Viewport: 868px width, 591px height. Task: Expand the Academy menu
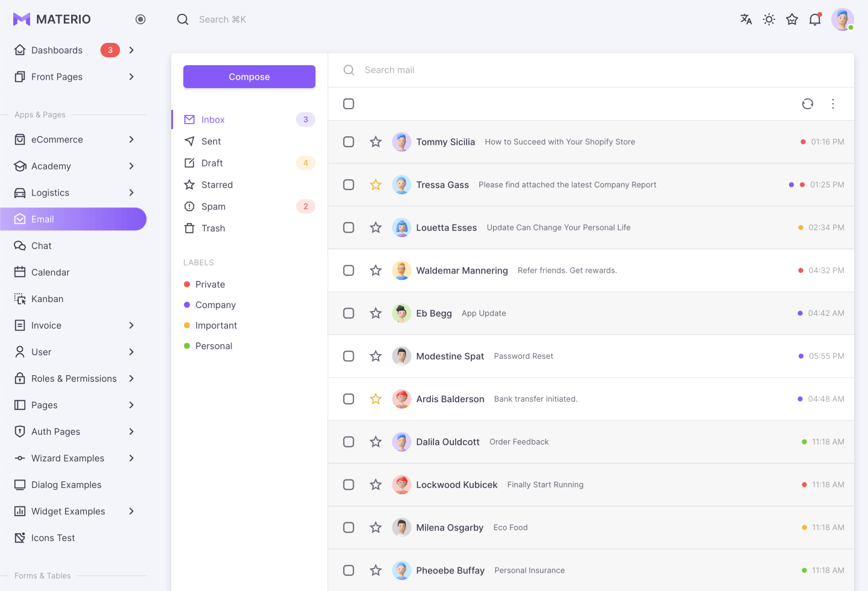(73, 166)
